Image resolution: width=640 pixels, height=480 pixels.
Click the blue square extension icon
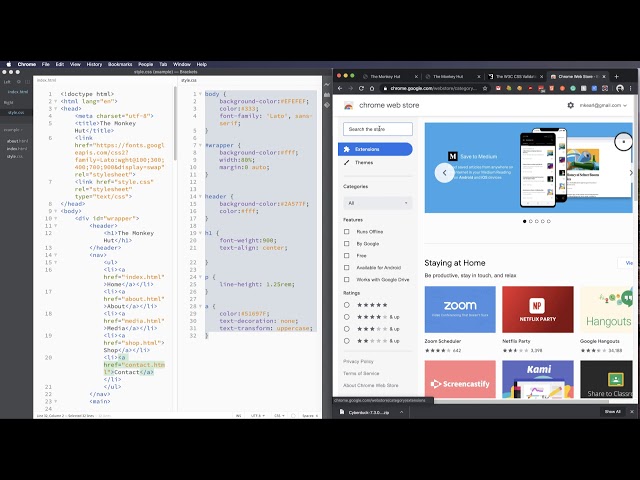pos(594,88)
